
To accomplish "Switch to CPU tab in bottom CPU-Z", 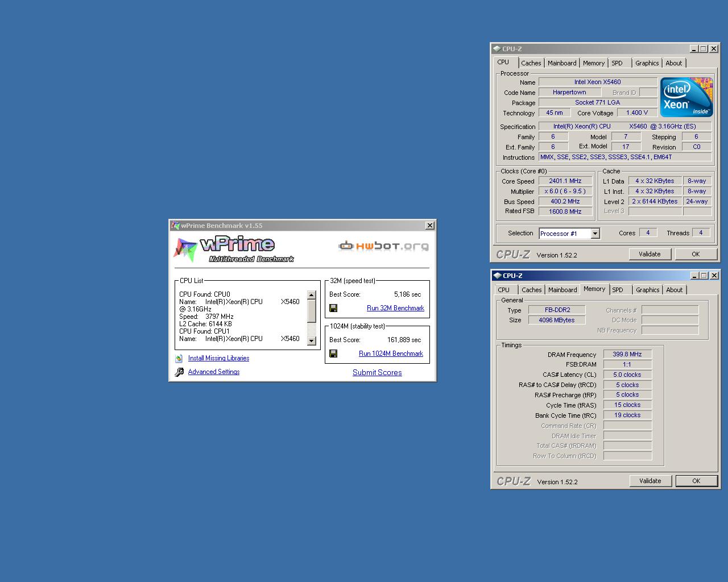I will pos(504,290).
